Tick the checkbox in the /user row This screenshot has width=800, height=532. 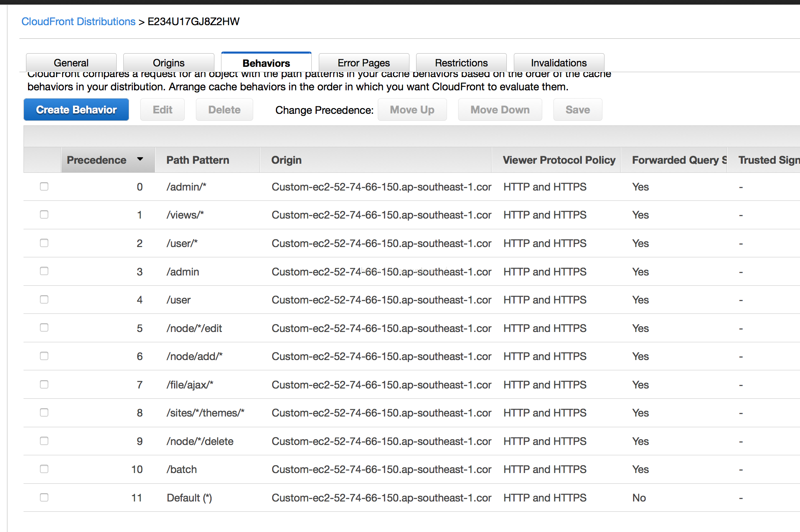44,299
